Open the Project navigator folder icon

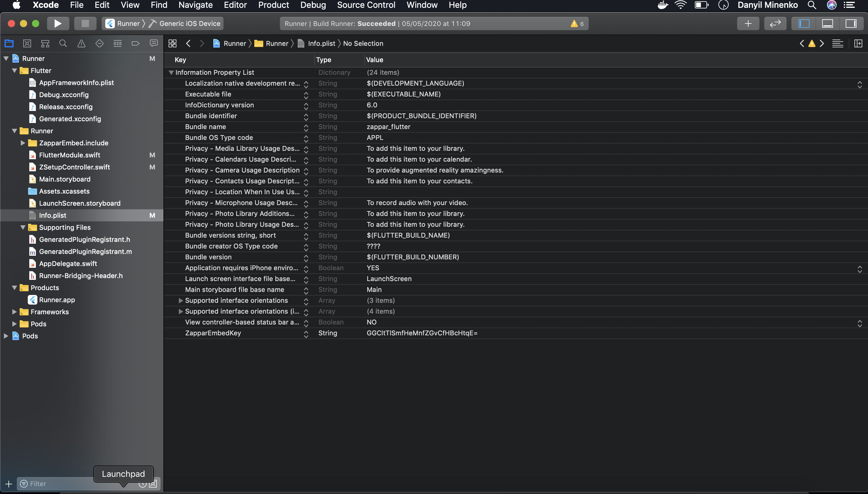point(9,43)
